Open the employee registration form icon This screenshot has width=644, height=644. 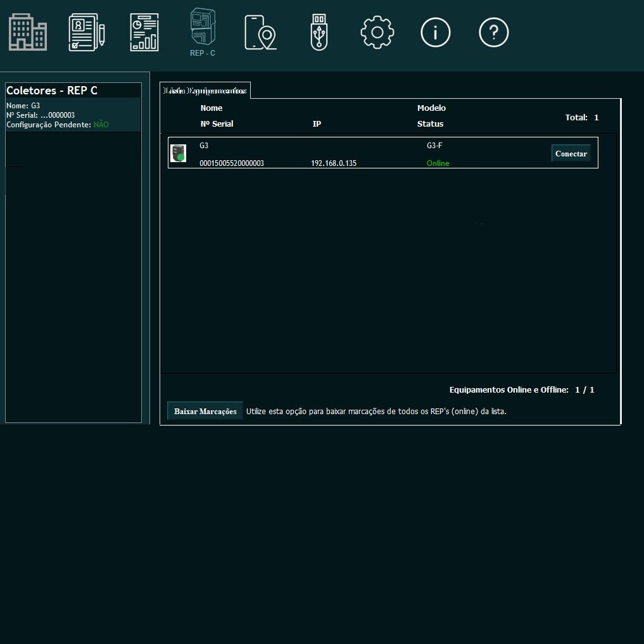coord(86,32)
